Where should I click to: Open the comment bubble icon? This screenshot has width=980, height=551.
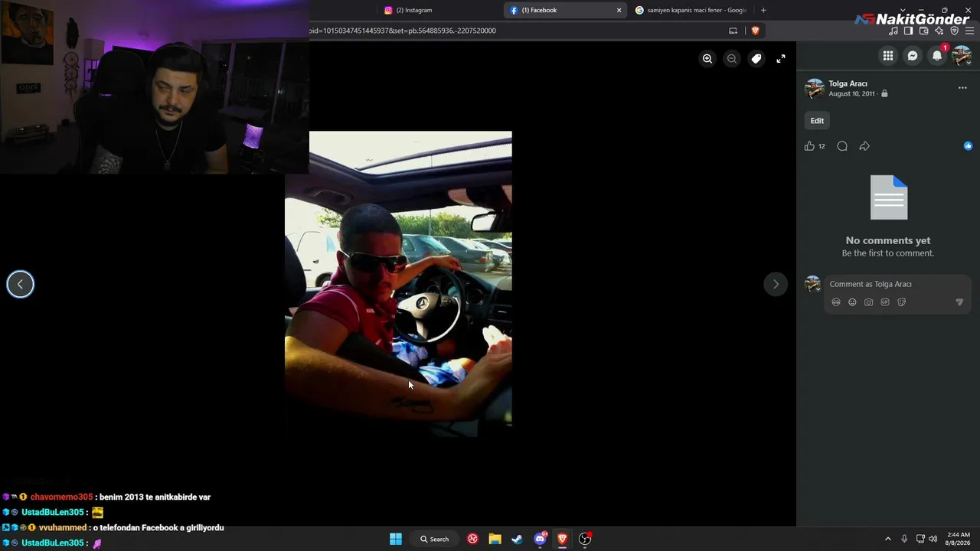coord(842,146)
